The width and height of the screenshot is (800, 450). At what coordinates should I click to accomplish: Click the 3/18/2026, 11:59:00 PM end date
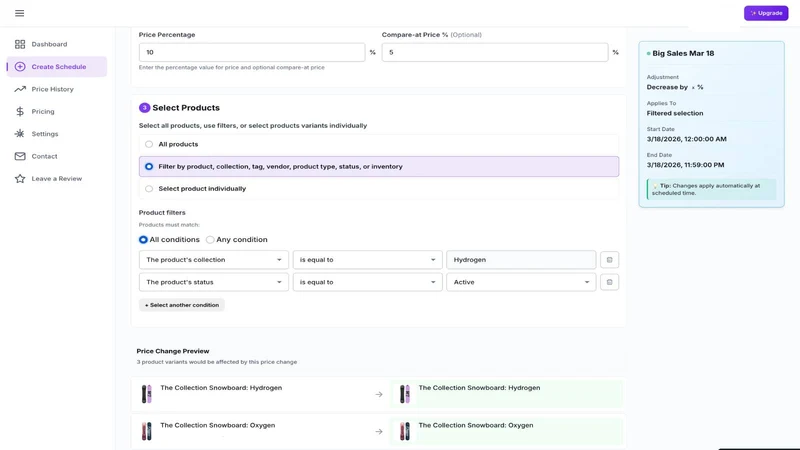pos(685,165)
